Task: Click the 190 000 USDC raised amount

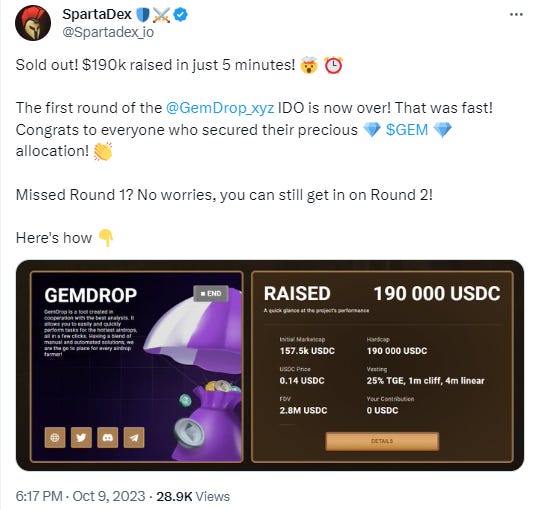Action: pos(437,293)
